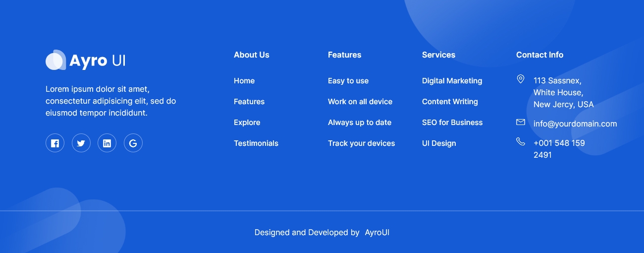Open the AyroUI credit link
Screen dimensions: 644x253
(x=377, y=232)
